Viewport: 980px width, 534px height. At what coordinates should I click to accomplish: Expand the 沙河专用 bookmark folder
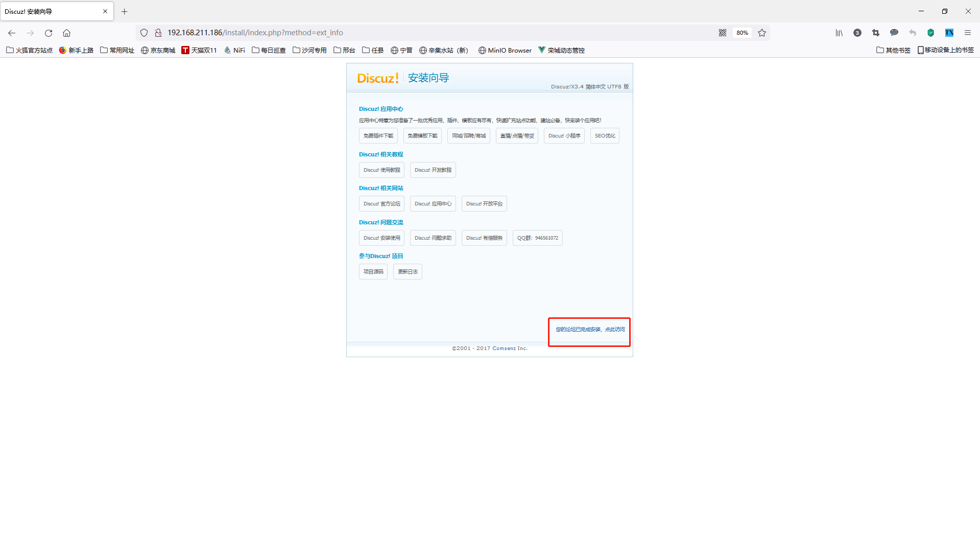pos(309,50)
